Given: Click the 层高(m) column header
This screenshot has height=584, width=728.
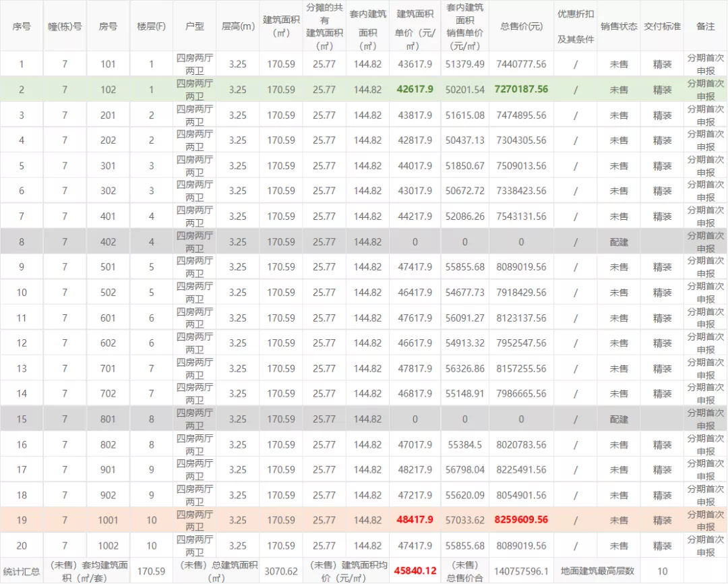Looking at the screenshot, I should 238,26.
